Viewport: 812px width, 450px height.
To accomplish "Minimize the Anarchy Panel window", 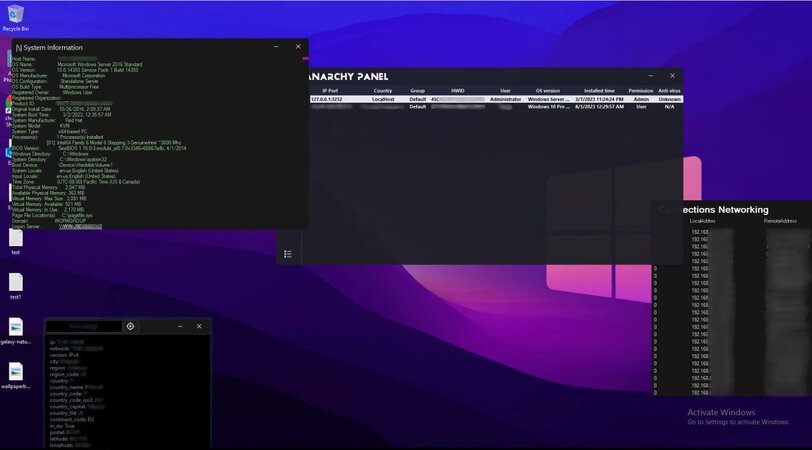I will (651, 76).
